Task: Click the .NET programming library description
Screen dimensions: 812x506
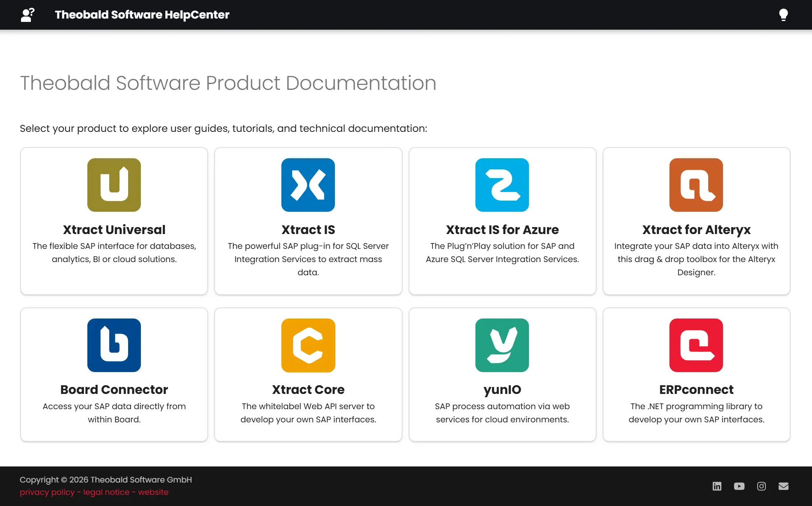Action: (x=696, y=413)
